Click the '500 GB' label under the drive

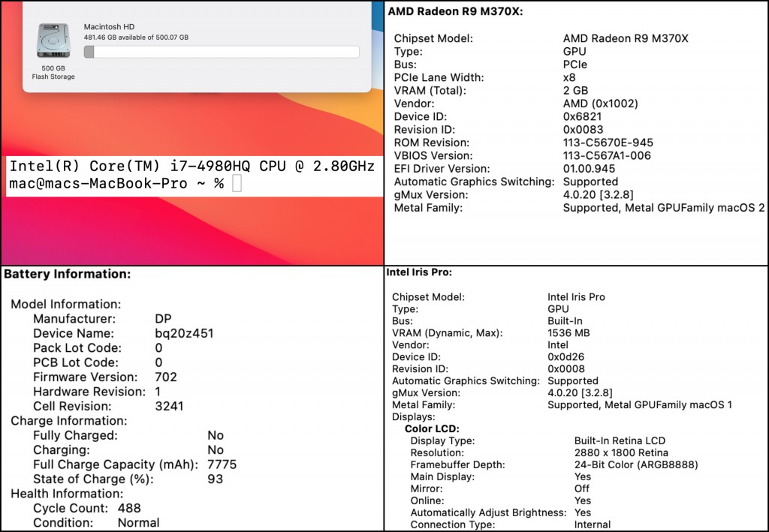pos(53,68)
